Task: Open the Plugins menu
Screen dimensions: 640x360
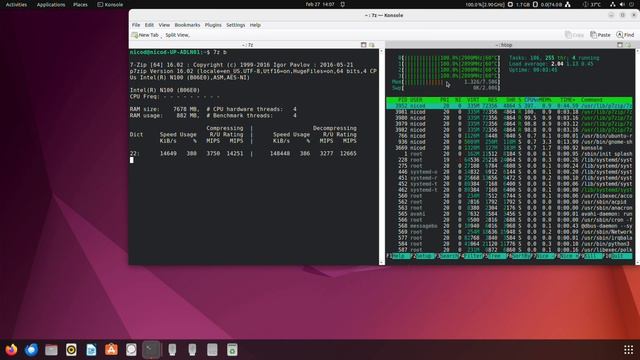Action: point(213,25)
